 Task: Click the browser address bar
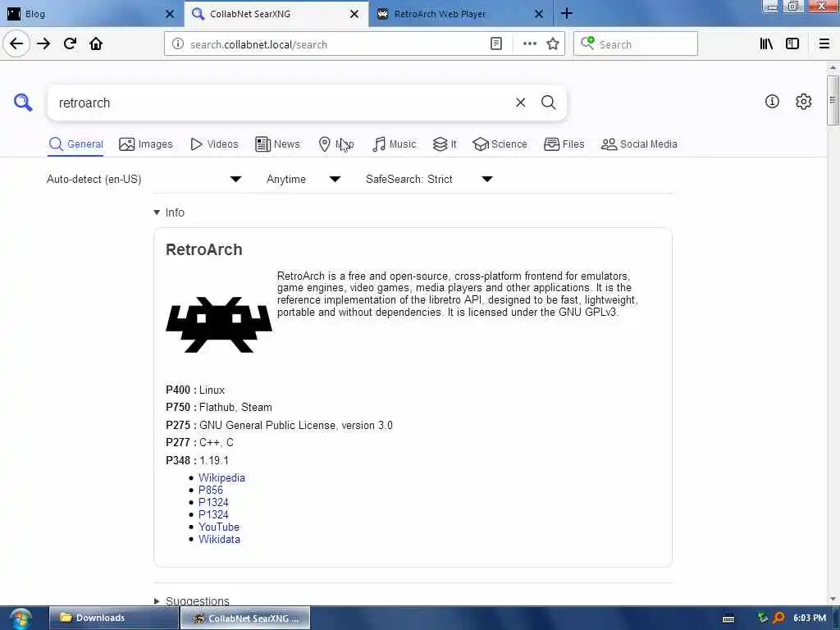(x=337, y=44)
